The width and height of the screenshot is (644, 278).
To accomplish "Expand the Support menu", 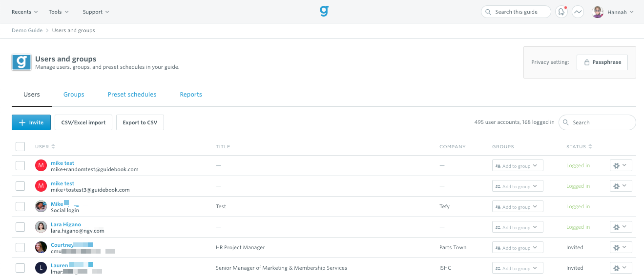I will 96,12.
